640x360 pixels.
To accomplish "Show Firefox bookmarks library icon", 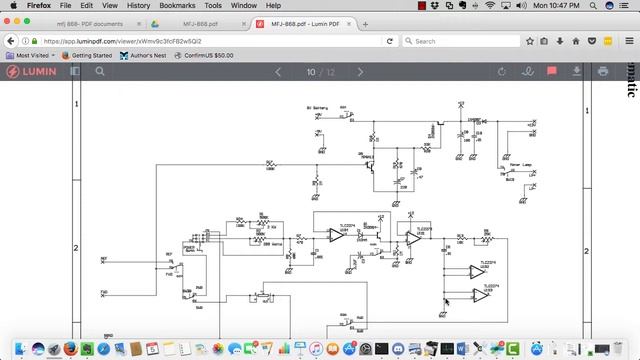I will pyautogui.click(x=544, y=41).
